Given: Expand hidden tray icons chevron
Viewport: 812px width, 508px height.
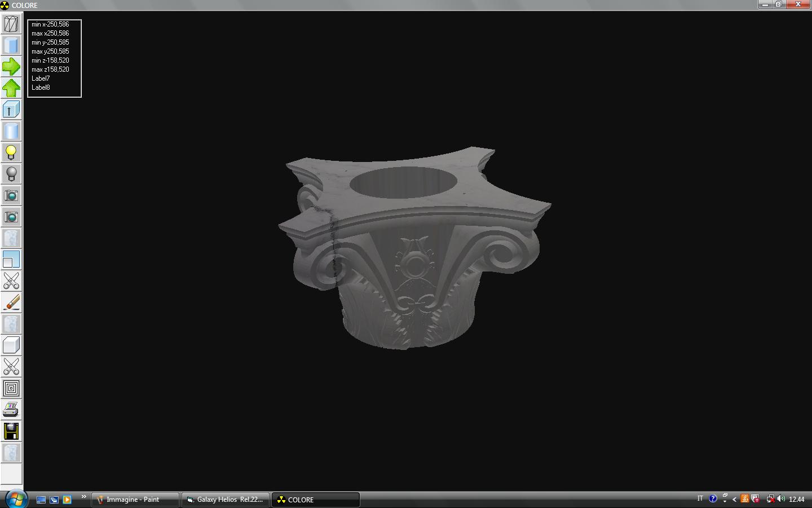Looking at the screenshot, I should coord(734,500).
